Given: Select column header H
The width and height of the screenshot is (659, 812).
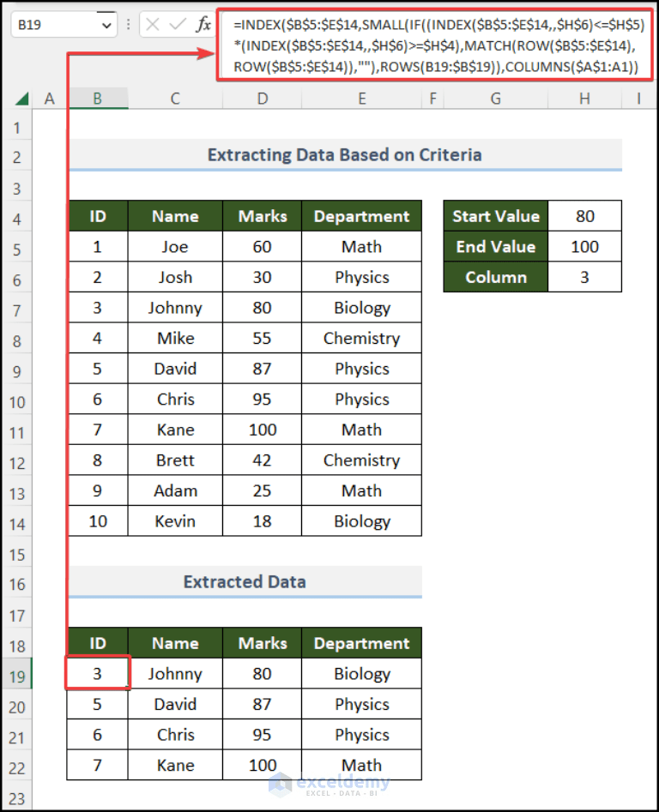Looking at the screenshot, I should pos(583,98).
